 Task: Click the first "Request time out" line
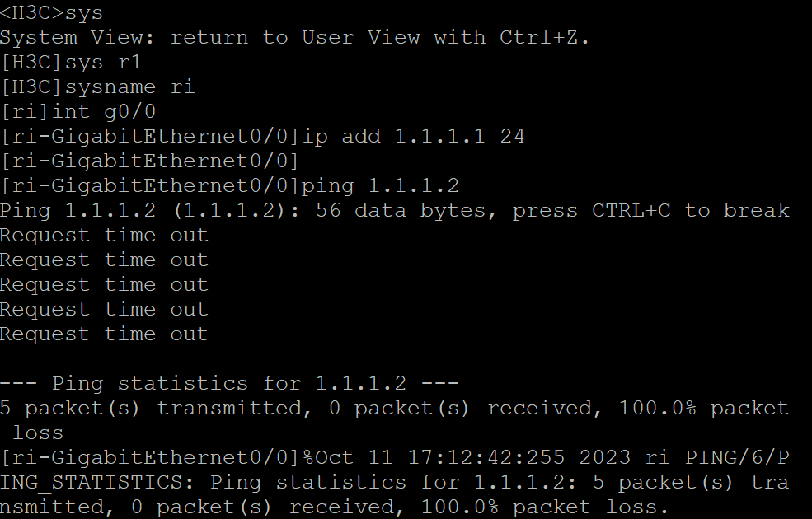pyautogui.click(x=104, y=236)
